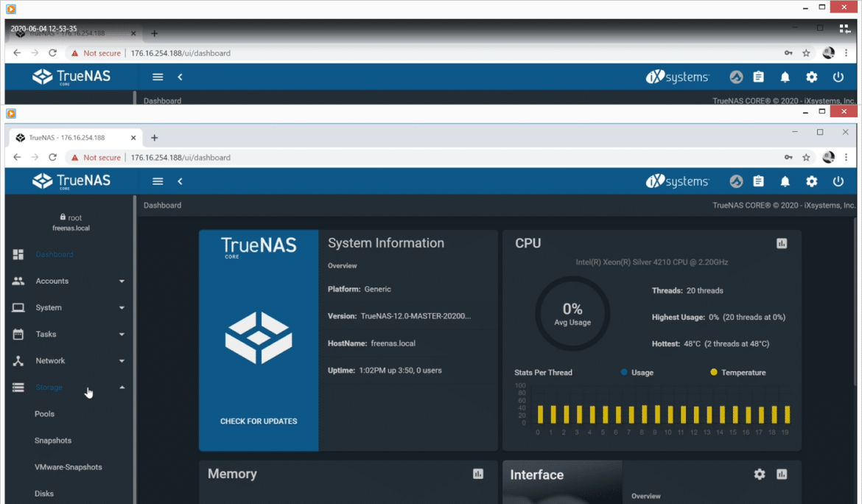This screenshot has height=504, width=862.
Task: Collapse the Storage menu arrow
Action: click(x=122, y=388)
